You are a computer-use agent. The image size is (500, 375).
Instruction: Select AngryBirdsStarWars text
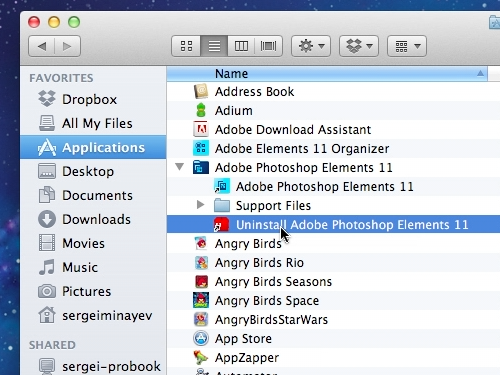(x=272, y=320)
